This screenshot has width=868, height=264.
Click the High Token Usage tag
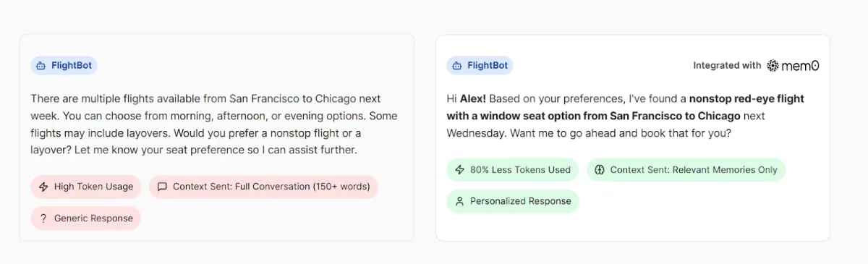86,187
